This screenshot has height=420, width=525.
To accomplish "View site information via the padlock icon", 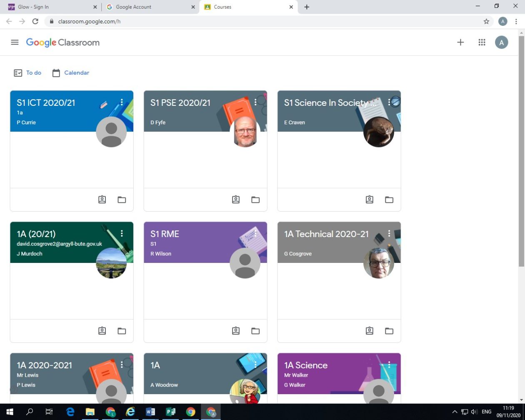I will click(x=52, y=21).
